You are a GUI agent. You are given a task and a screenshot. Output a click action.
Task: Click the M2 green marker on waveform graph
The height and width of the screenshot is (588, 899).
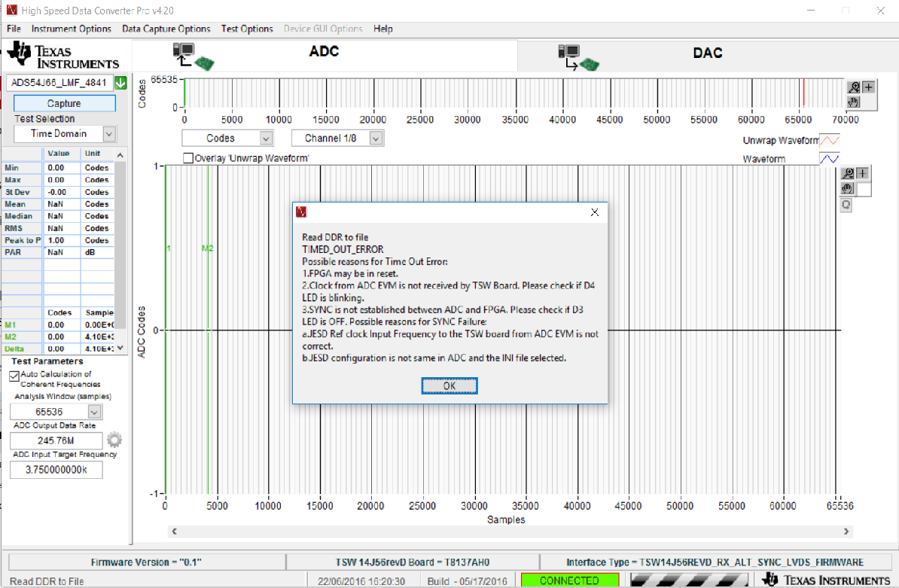208,248
